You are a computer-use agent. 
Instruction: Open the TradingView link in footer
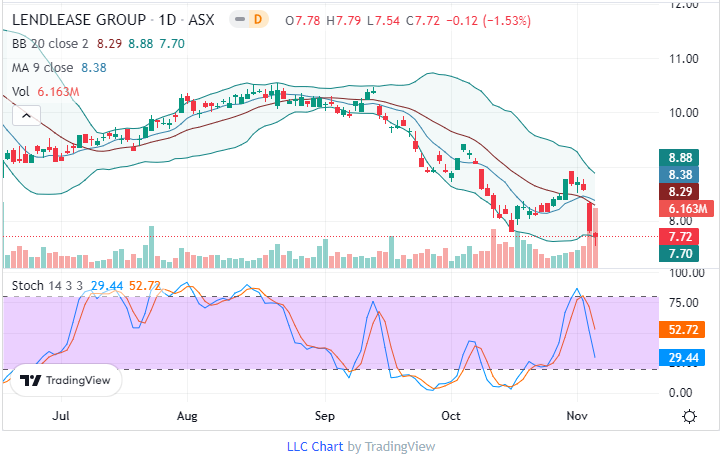pyautogui.click(x=400, y=446)
